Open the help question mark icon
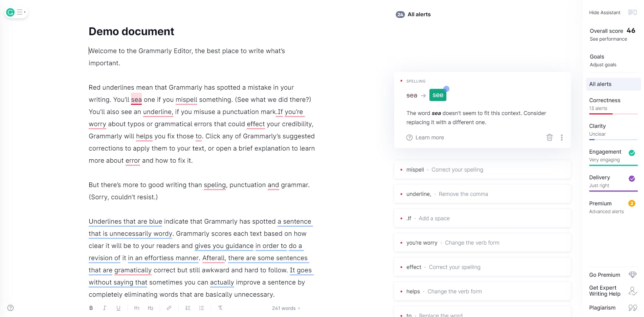The image size is (644, 317). pyautogui.click(x=10, y=308)
